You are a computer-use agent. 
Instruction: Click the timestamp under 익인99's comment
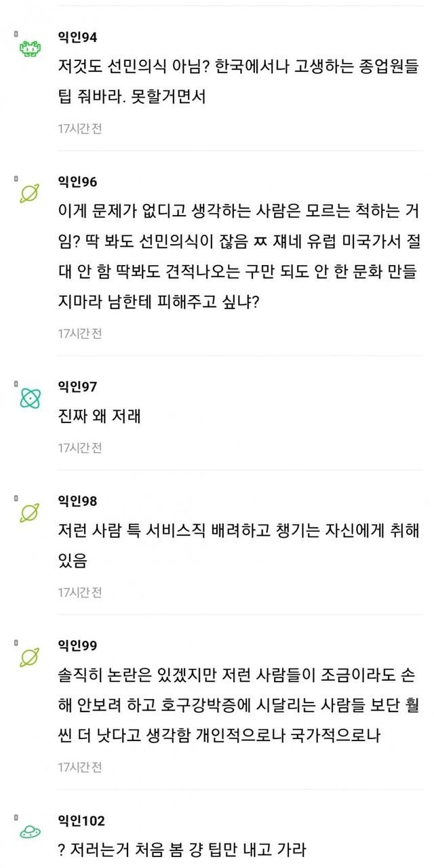79,767
